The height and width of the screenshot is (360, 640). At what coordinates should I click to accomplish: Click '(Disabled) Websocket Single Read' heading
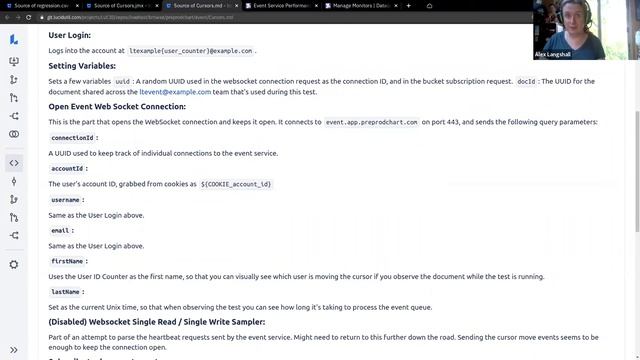[x=157, y=322]
